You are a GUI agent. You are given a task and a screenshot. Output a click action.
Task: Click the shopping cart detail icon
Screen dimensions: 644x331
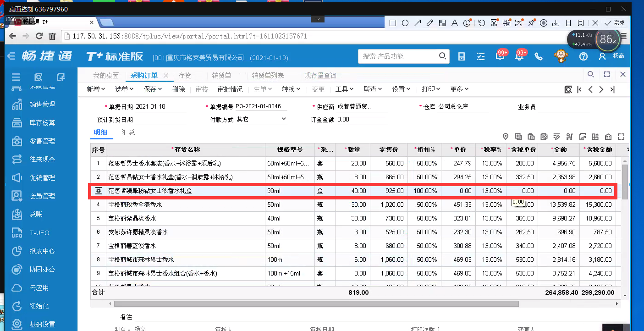[570, 136]
